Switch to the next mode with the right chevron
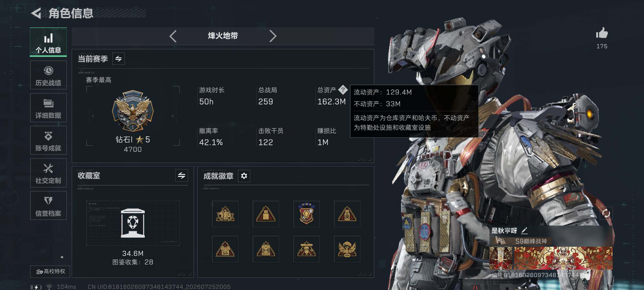Viewport: 644px width, 290px height. click(x=273, y=36)
